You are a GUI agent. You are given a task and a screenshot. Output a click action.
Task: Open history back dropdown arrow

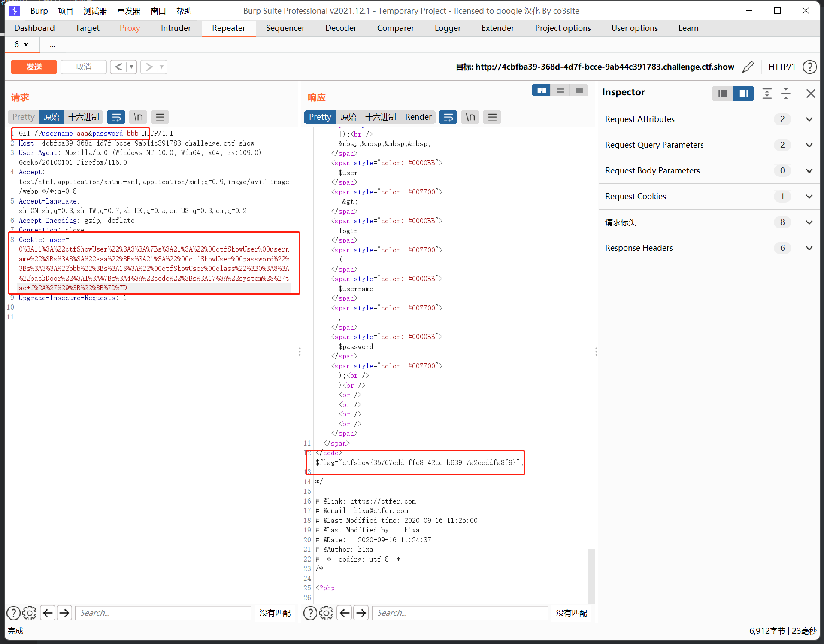click(131, 67)
